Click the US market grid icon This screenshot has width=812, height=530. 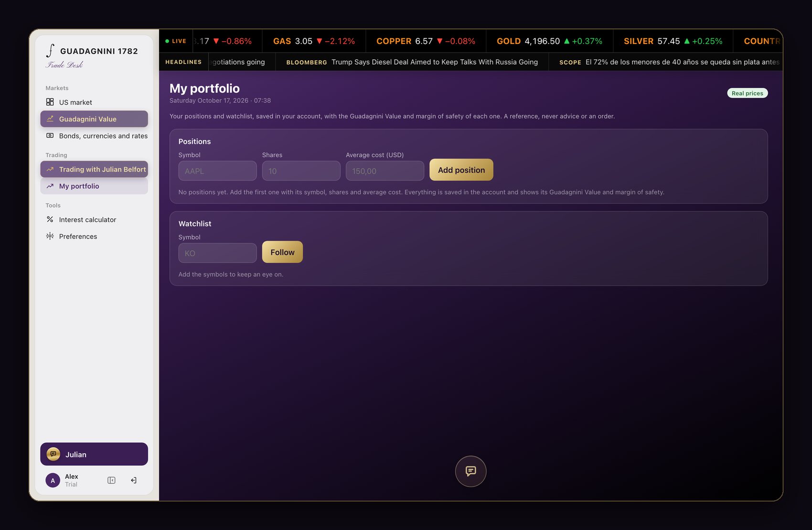(x=50, y=102)
